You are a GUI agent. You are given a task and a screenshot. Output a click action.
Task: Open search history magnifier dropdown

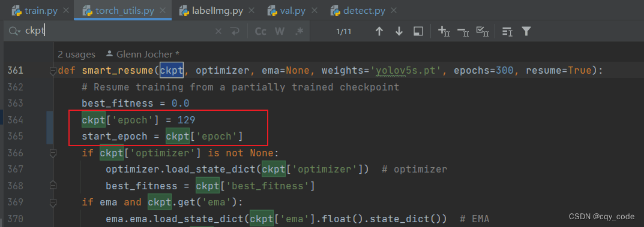14,32
